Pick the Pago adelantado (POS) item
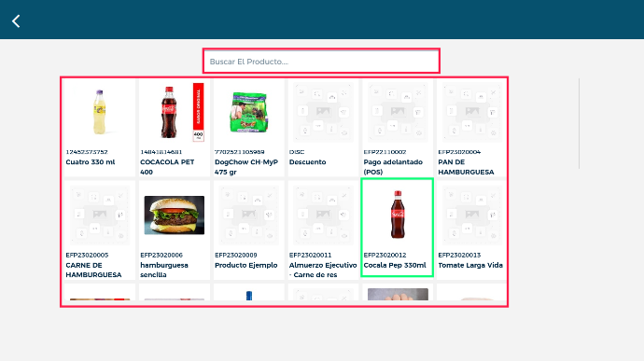 (x=398, y=128)
